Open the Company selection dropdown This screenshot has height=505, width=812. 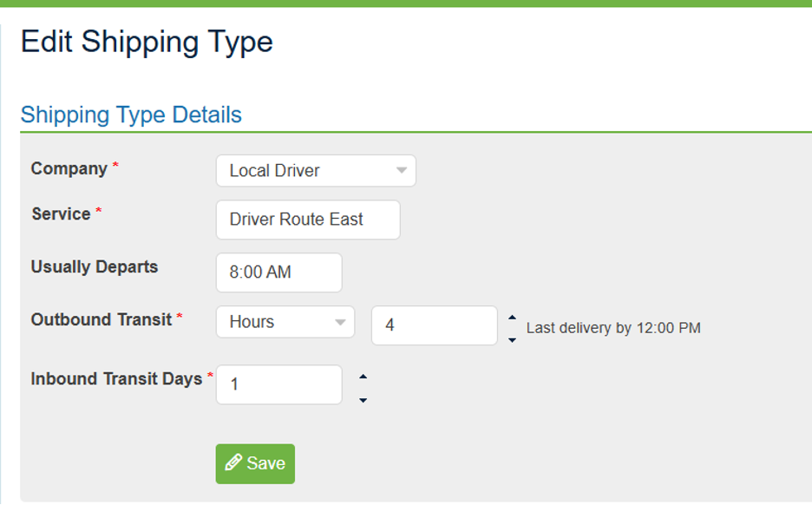[316, 170]
